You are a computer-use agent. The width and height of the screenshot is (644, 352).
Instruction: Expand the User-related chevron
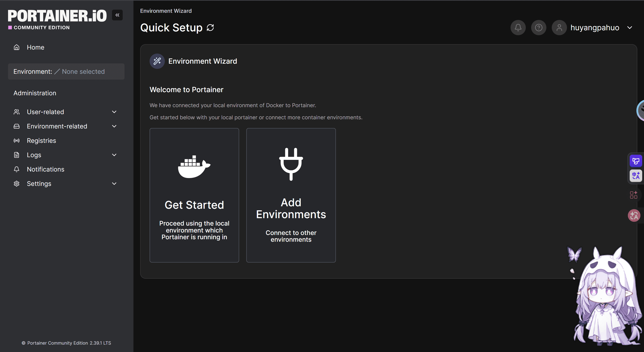click(114, 112)
